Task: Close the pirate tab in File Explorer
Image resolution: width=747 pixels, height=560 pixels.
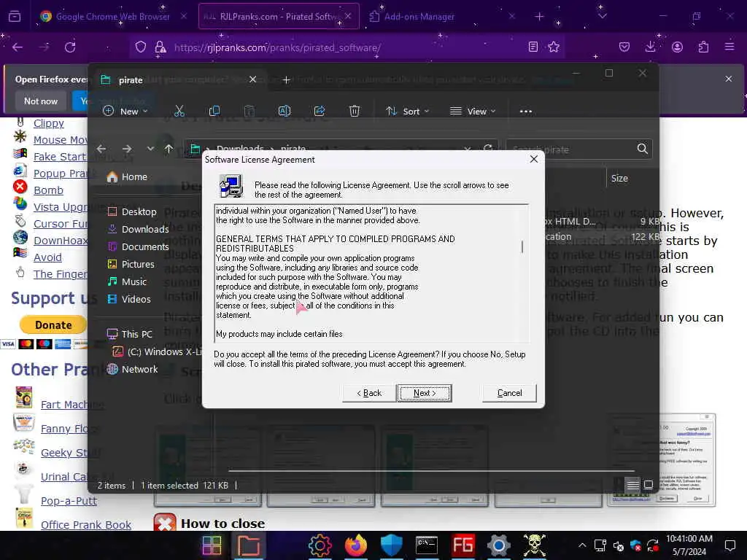Action: [253, 79]
